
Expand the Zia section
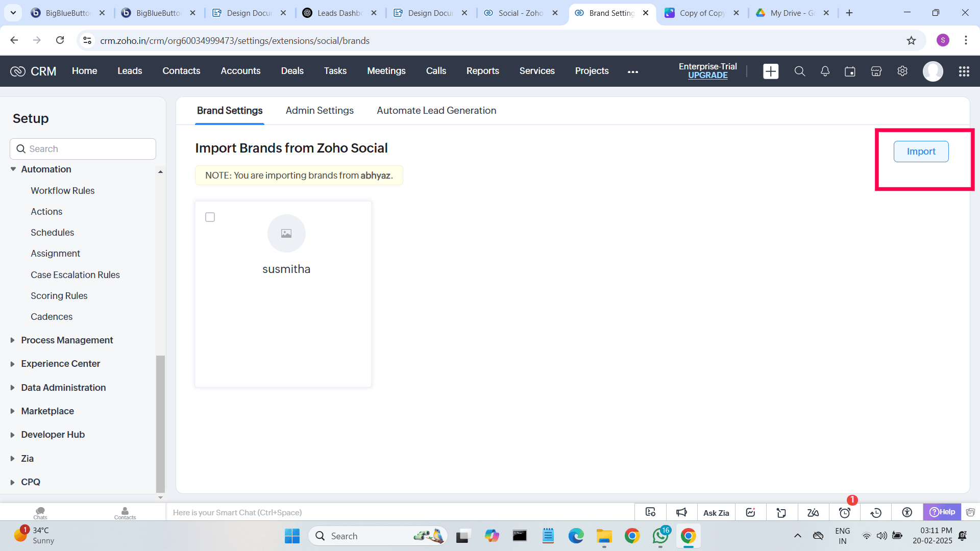pos(12,459)
